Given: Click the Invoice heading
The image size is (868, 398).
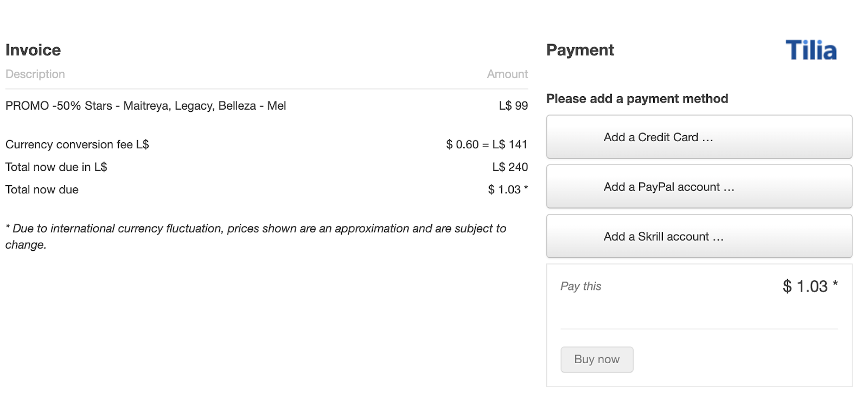Looking at the screenshot, I should 33,50.
